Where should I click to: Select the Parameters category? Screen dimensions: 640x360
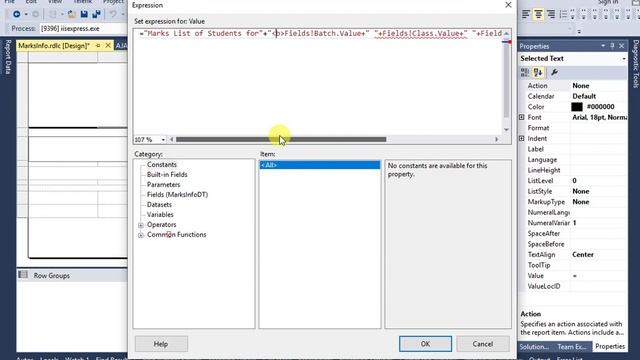click(163, 184)
